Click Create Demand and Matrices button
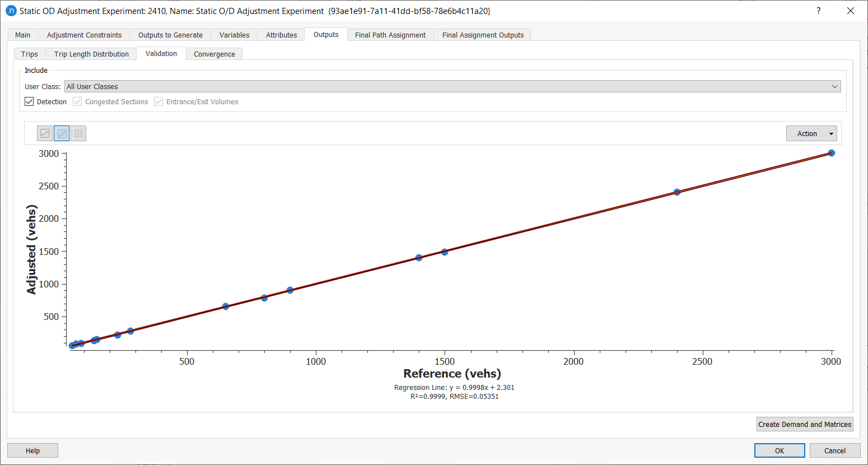This screenshot has height=465, width=868. click(805, 424)
